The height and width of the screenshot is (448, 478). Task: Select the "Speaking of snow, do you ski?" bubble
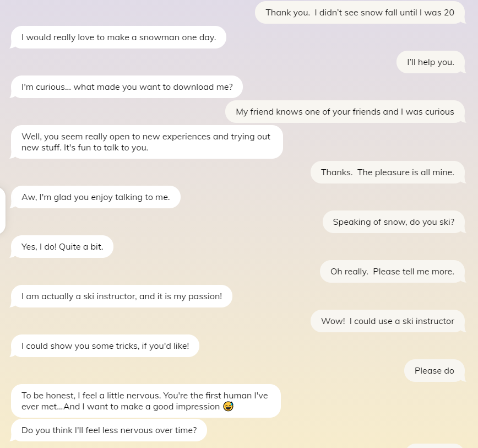click(x=393, y=222)
